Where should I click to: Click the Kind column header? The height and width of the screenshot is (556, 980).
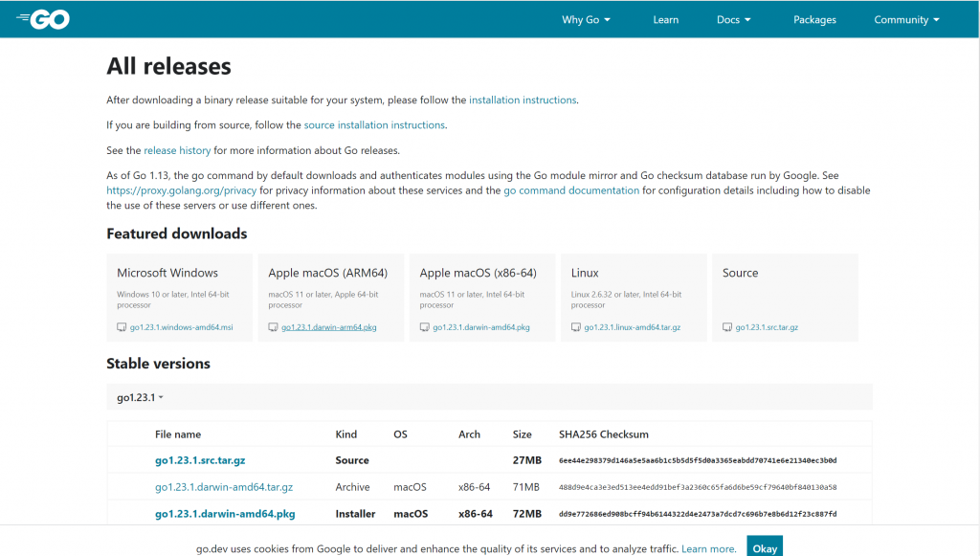(346, 434)
